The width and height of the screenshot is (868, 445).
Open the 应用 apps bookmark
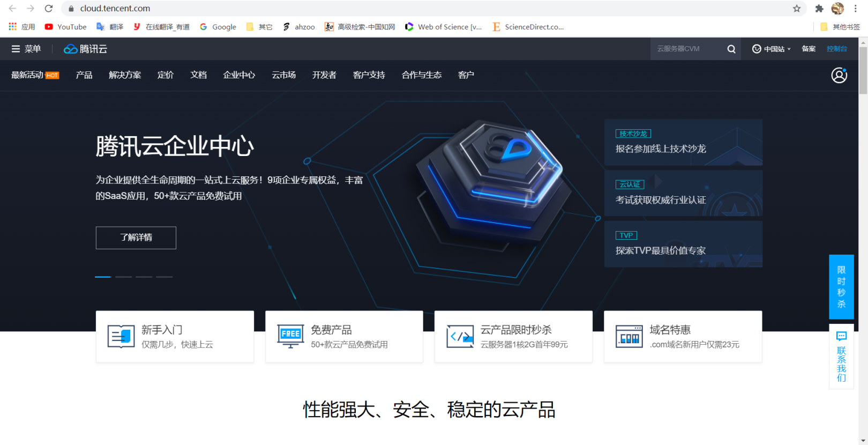[21, 27]
